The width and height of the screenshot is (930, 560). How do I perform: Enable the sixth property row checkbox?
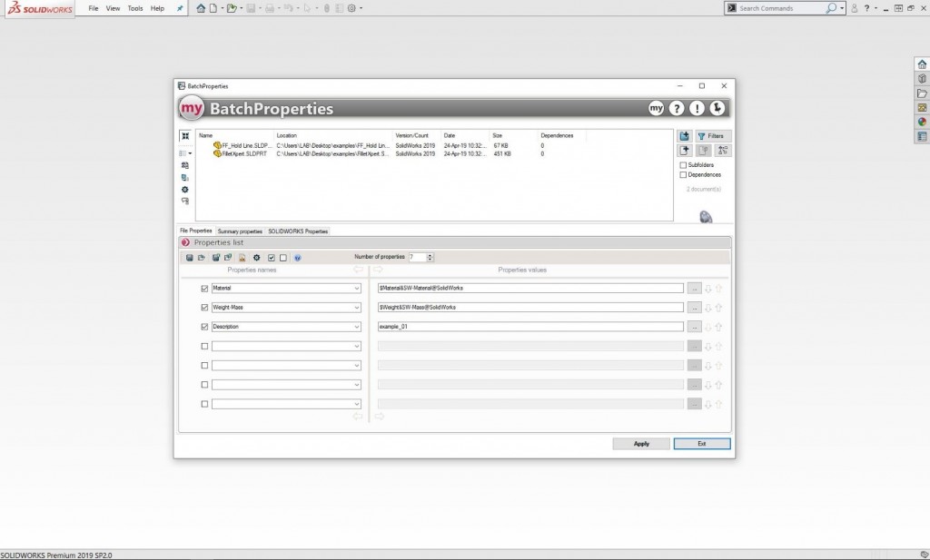click(204, 385)
